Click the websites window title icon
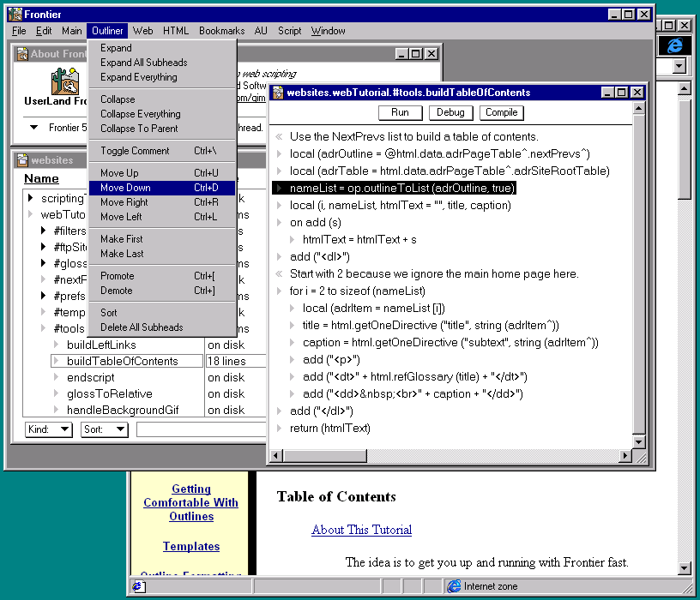 click(21, 160)
